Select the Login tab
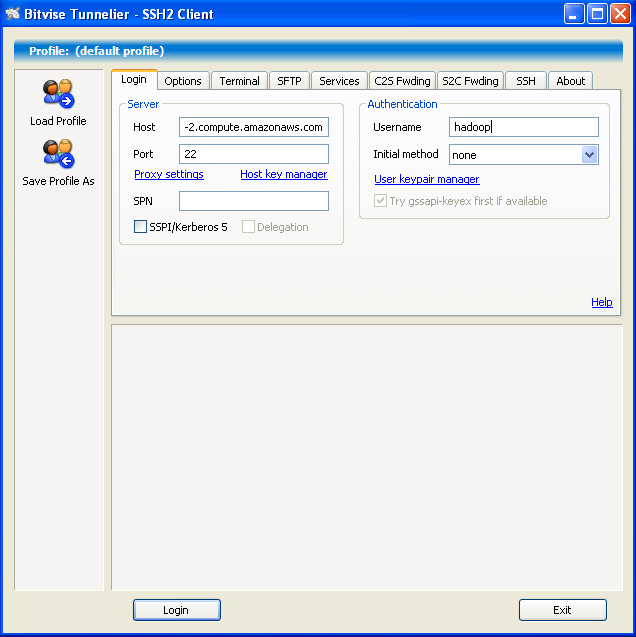This screenshot has width=636, height=637. tap(134, 79)
